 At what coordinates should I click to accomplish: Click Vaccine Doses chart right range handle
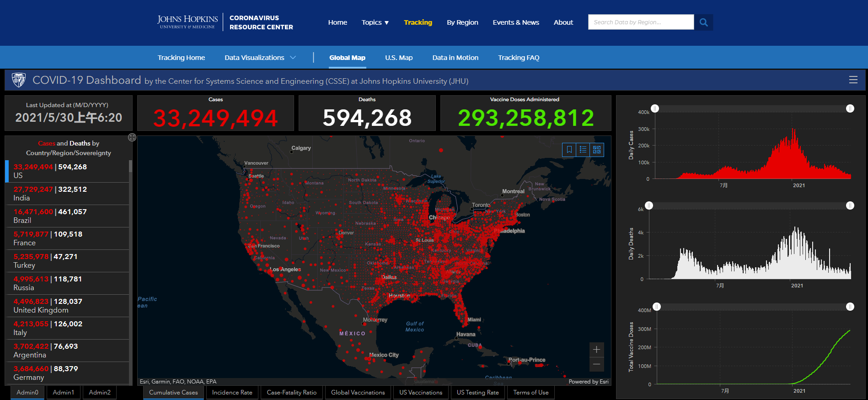850,307
